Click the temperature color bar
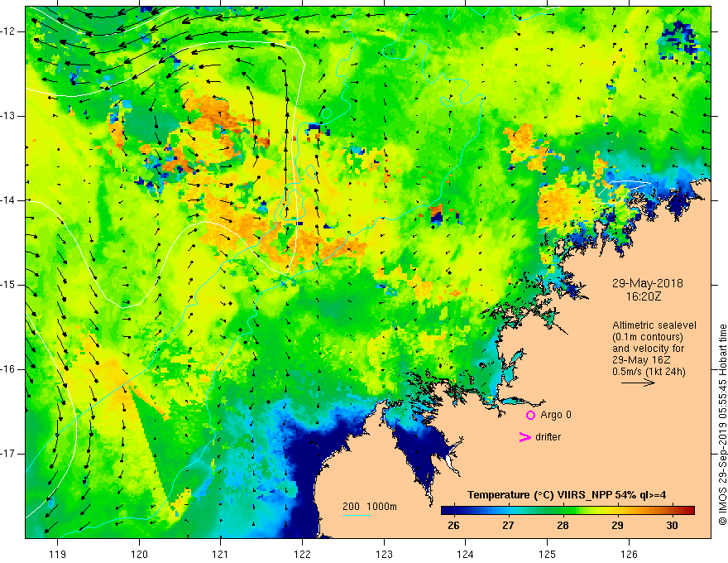Screen dimensions: 728x563 tap(568, 510)
